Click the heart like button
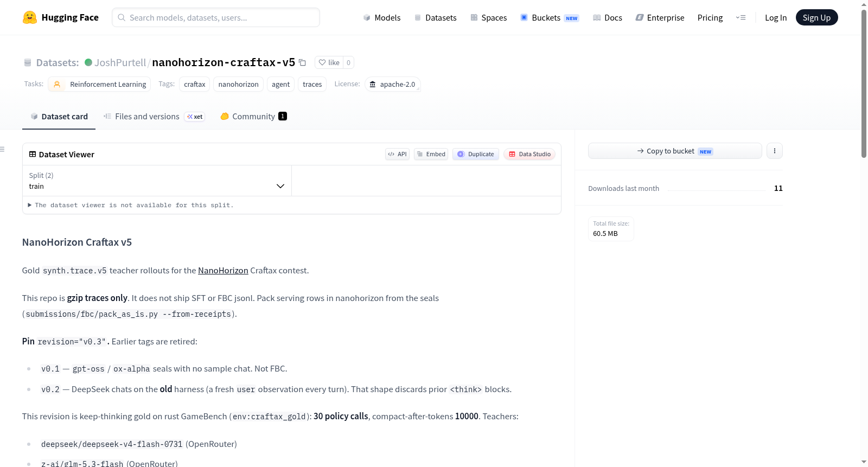 (x=329, y=63)
